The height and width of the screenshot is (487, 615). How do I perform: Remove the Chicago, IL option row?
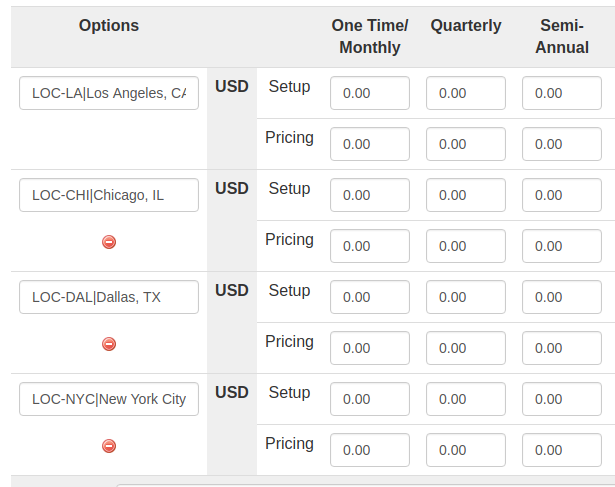pos(109,242)
